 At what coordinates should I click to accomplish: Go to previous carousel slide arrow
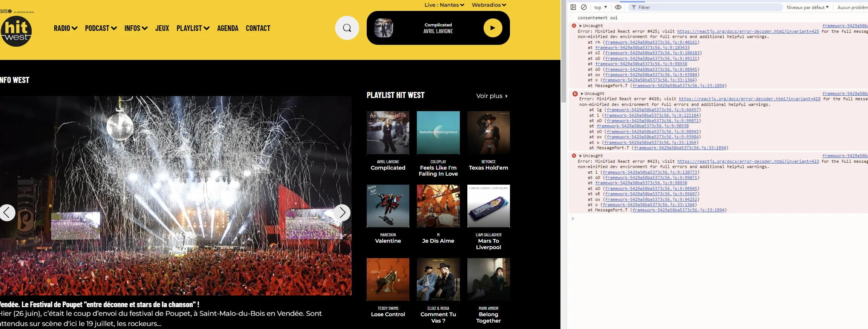[x=7, y=213]
